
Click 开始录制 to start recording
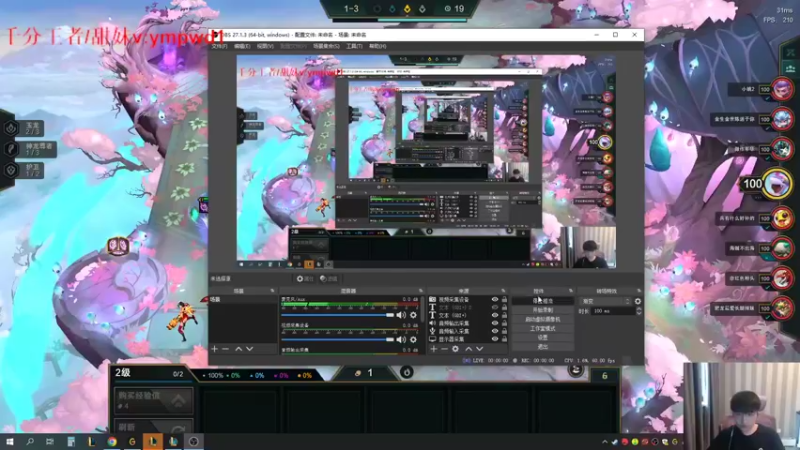(x=543, y=310)
